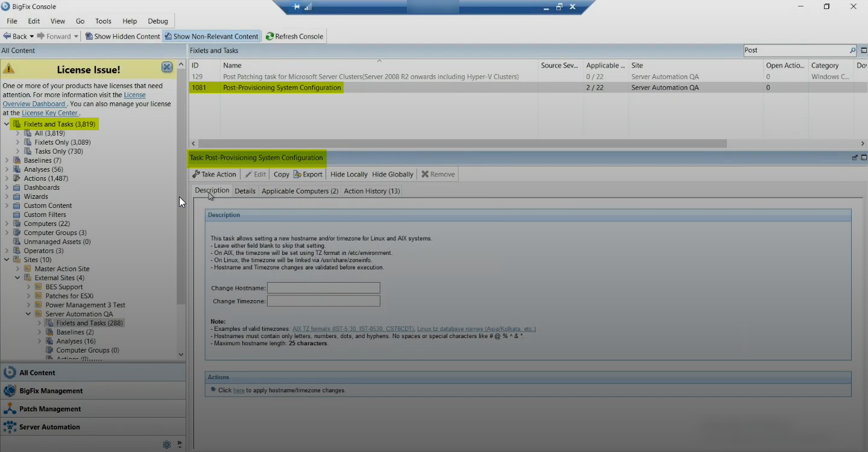Screen dimensions: 868x452
Task: Open the Tools menu
Action: pyautogui.click(x=103, y=21)
